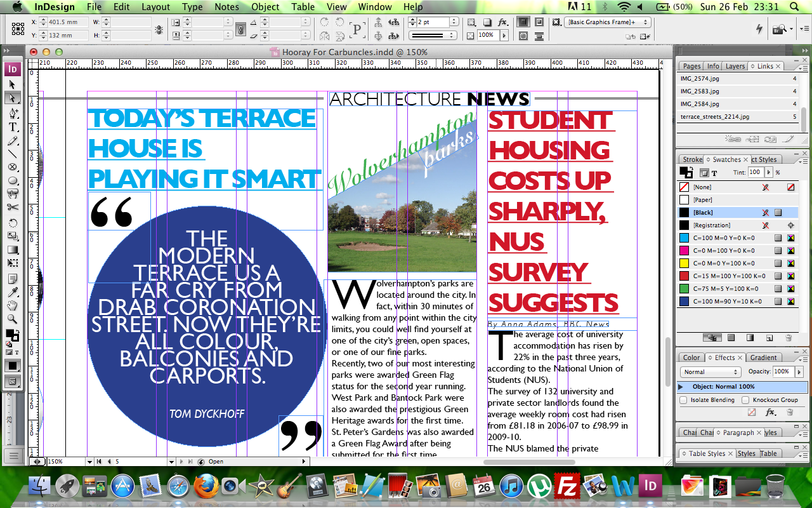Select the Note tool
Image resolution: width=812 pixels, height=508 pixels.
[x=12, y=278]
